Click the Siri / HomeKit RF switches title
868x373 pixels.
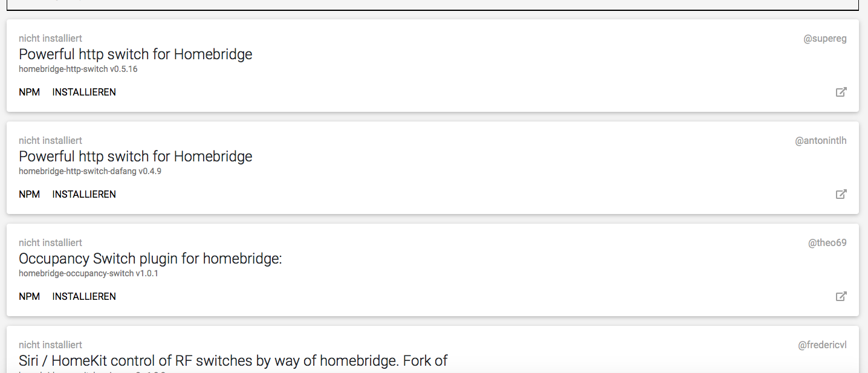point(233,361)
